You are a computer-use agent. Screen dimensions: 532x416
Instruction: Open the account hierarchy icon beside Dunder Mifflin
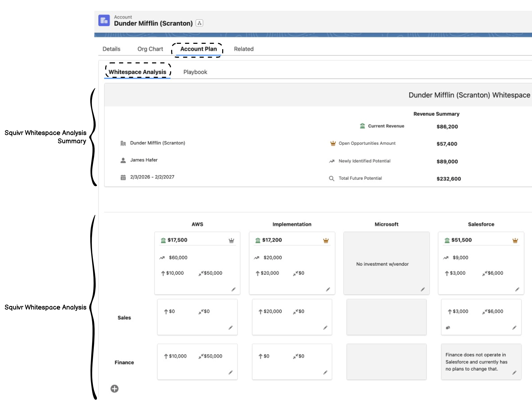(199, 23)
